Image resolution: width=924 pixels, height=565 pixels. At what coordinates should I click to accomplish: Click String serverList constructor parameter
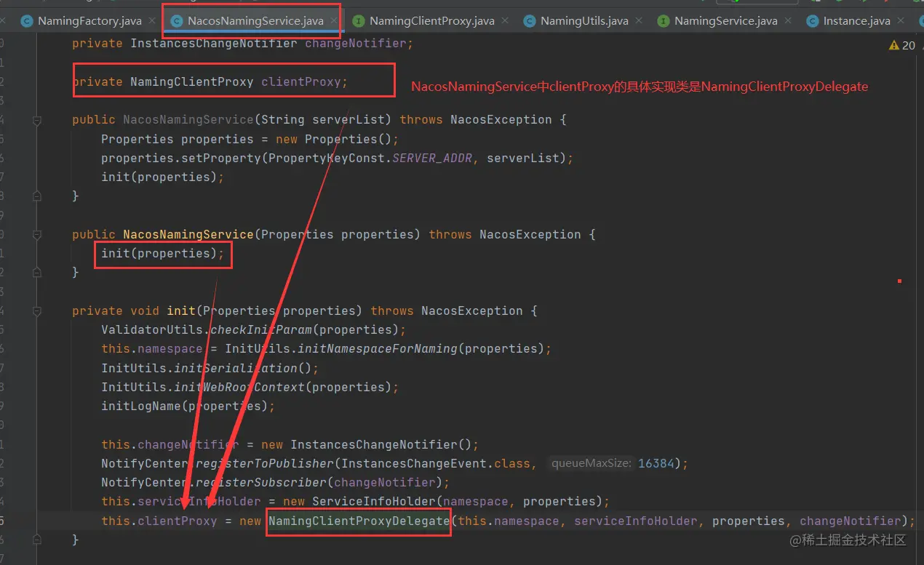[323, 119]
